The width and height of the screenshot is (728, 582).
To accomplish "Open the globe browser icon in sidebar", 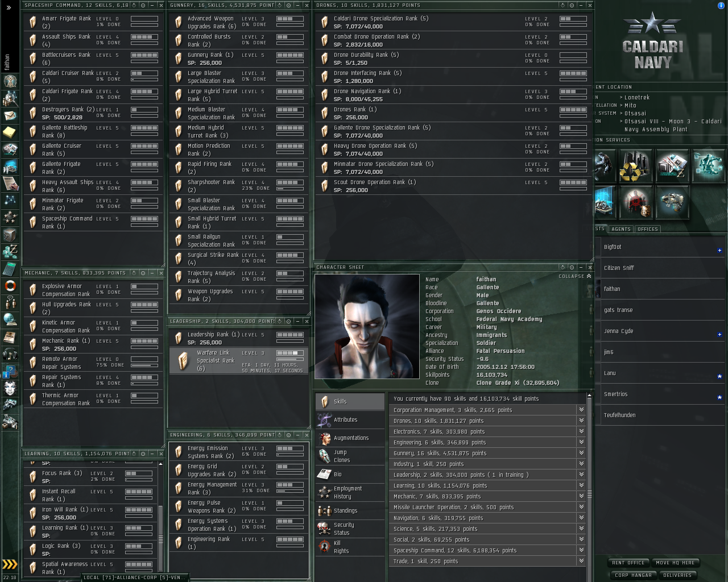I will pyautogui.click(x=10, y=319).
